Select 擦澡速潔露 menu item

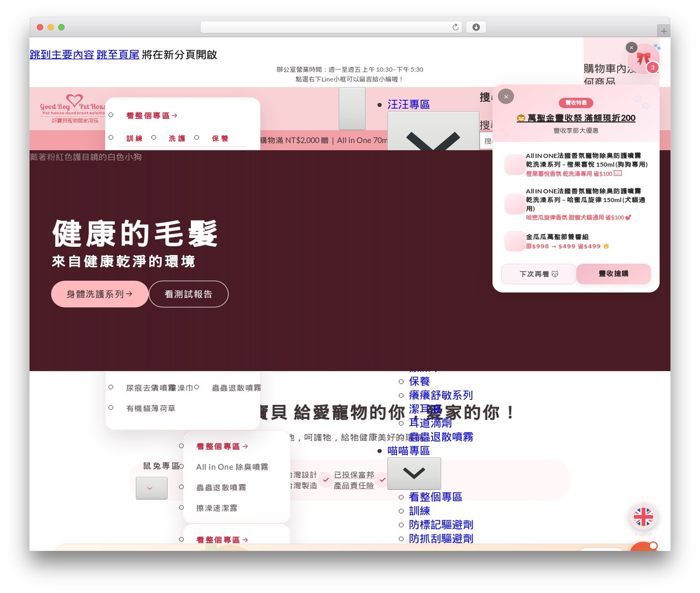(x=217, y=508)
